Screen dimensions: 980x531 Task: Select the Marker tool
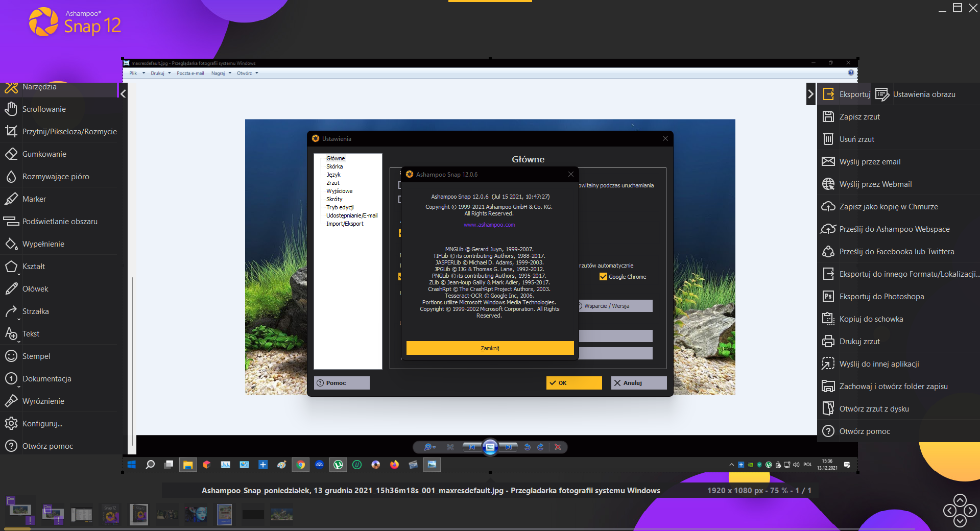point(59,199)
